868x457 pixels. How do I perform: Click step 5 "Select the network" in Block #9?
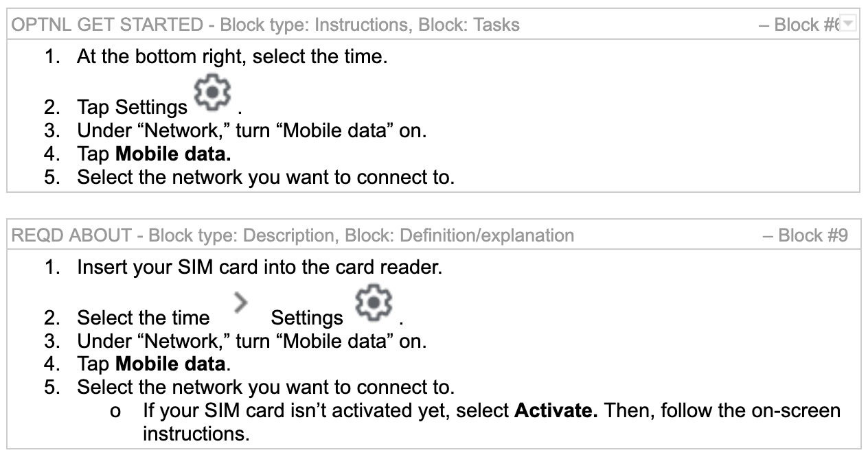(x=265, y=387)
